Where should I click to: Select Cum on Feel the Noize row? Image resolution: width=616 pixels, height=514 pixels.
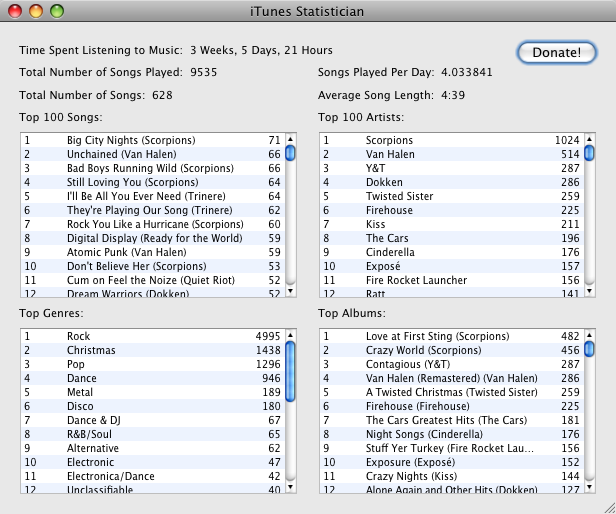(153, 280)
